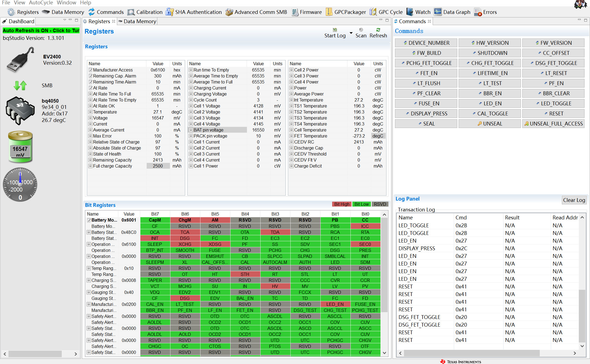Toggle checkbox next to State of Health
The width and height of the screenshot is (590, 364).
click(90, 154)
